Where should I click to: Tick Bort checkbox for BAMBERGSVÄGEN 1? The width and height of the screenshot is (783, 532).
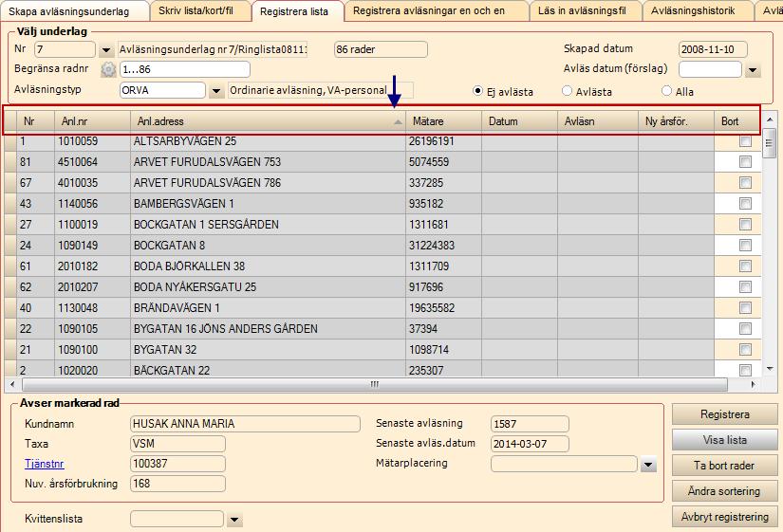745,204
